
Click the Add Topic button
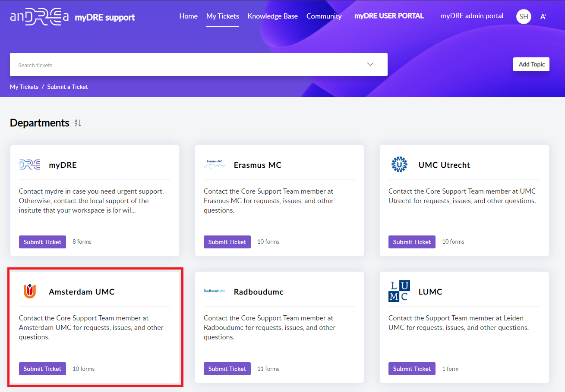pyautogui.click(x=531, y=64)
